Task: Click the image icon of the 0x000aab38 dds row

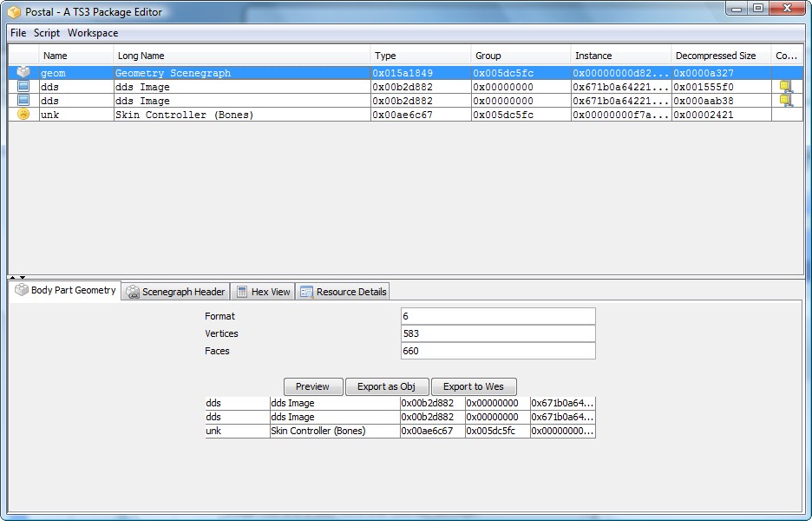Action: coord(23,101)
